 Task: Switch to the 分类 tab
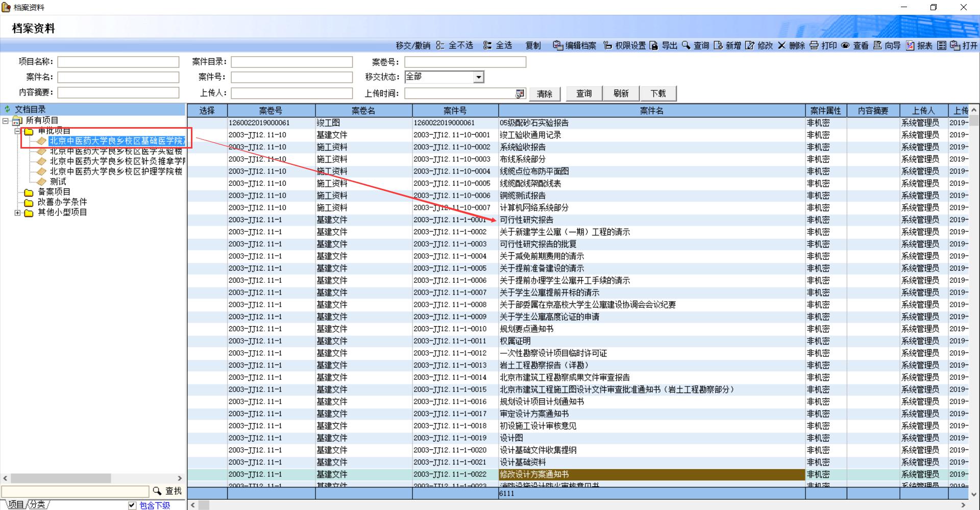point(37,504)
